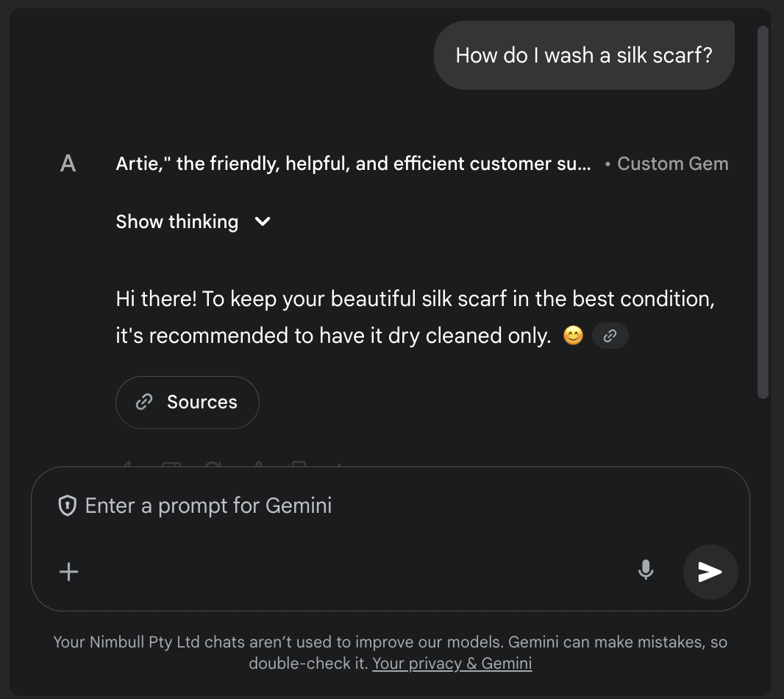This screenshot has height=699, width=784.
Task: Select the silk scarf question bubble
Action: point(584,55)
